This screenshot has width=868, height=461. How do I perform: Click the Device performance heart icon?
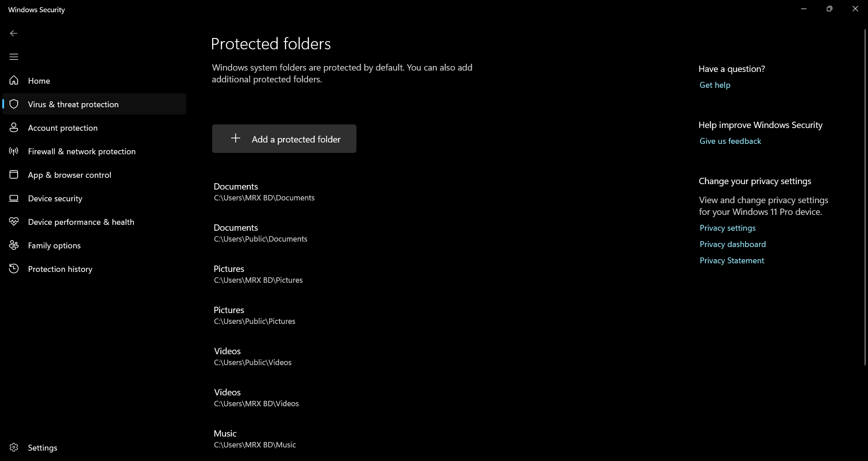14,222
